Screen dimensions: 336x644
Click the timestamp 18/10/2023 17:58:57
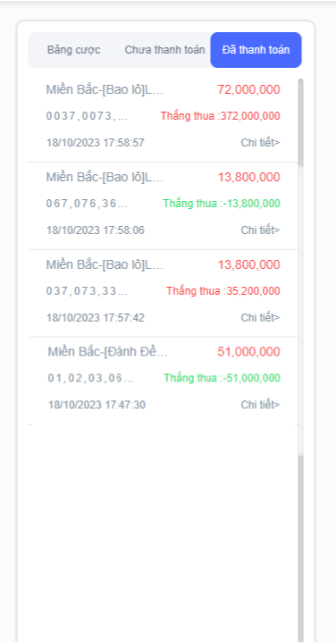tap(96, 143)
